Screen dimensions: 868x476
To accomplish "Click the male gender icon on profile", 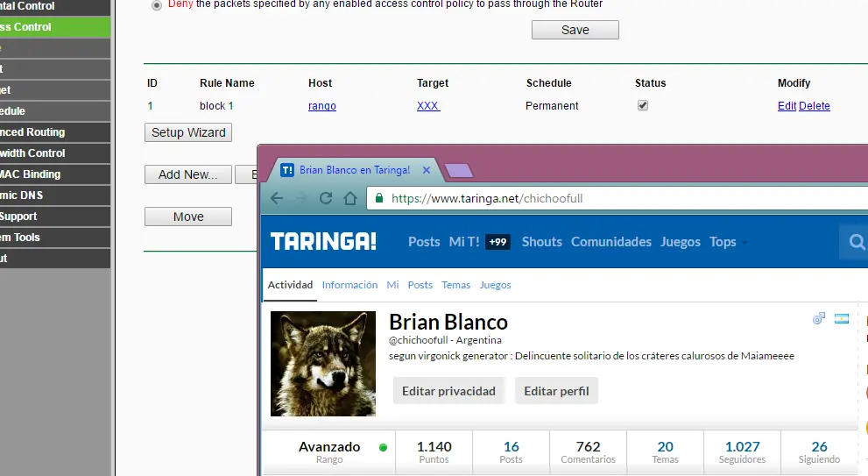I will 819,318.
